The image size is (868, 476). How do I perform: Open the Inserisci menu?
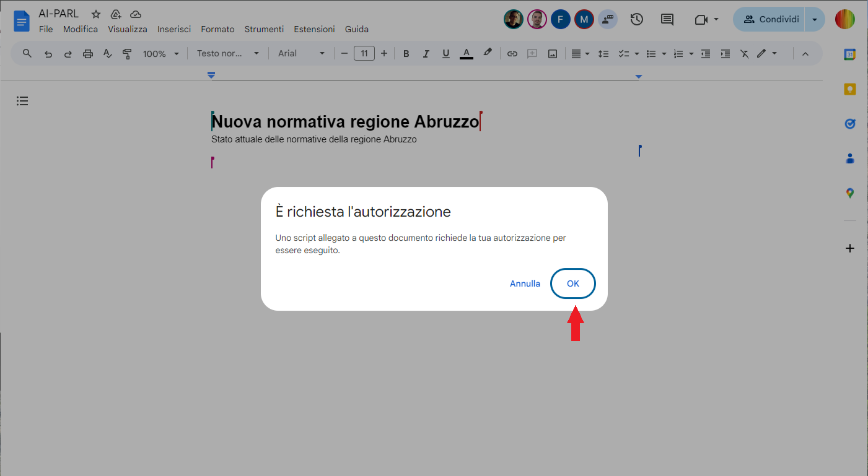pos(174,28)
